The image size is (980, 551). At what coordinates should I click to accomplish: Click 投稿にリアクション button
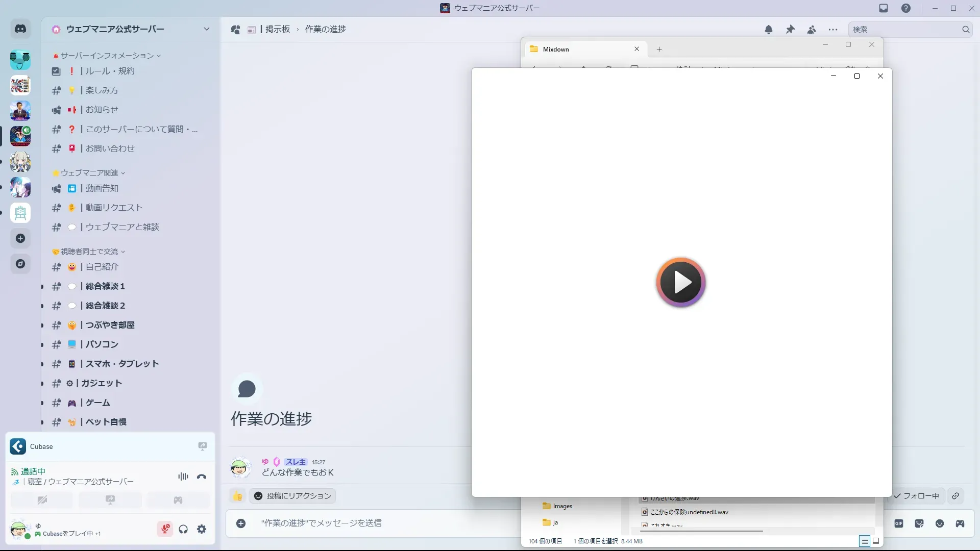(292, 496)
